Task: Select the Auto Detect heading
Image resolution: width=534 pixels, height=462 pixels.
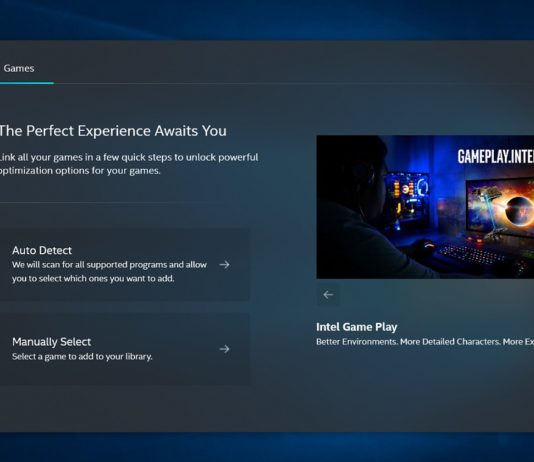Action: point(42,250)
